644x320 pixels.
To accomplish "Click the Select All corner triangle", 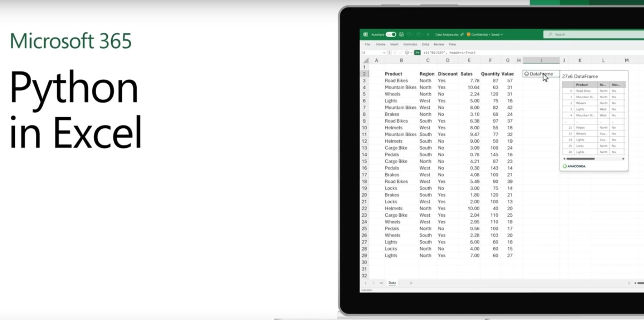I will (365, 60).
